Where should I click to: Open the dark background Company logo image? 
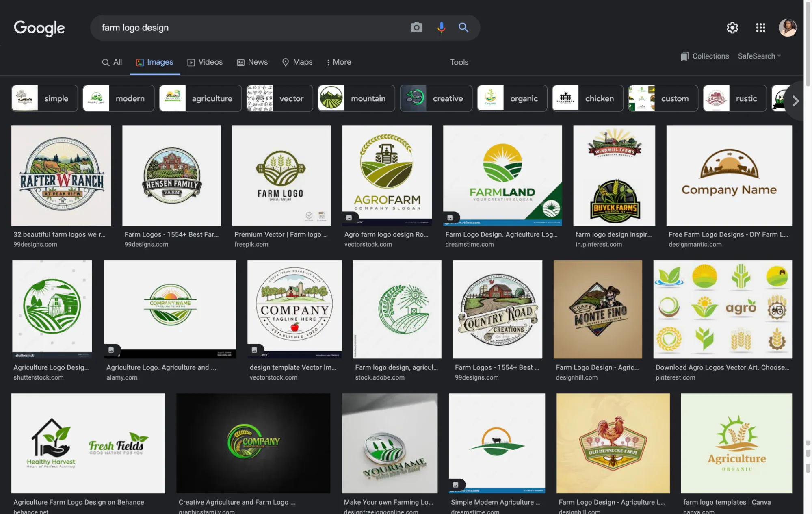(x=253, y=443)
